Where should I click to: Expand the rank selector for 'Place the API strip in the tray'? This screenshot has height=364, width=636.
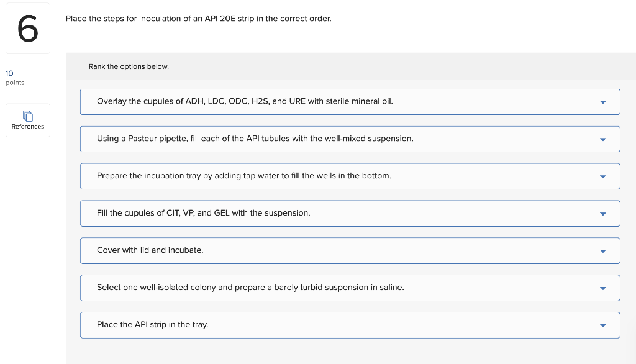click(603, 325)
